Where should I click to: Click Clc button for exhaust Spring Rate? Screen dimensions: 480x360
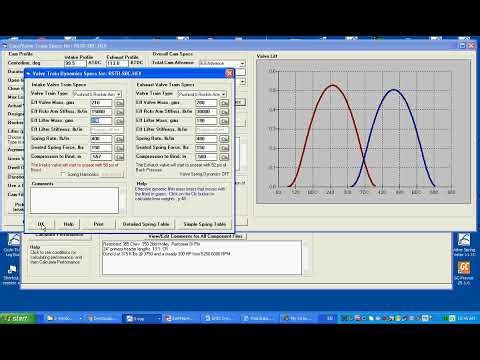pyautogui.click(x=224, y=139)
